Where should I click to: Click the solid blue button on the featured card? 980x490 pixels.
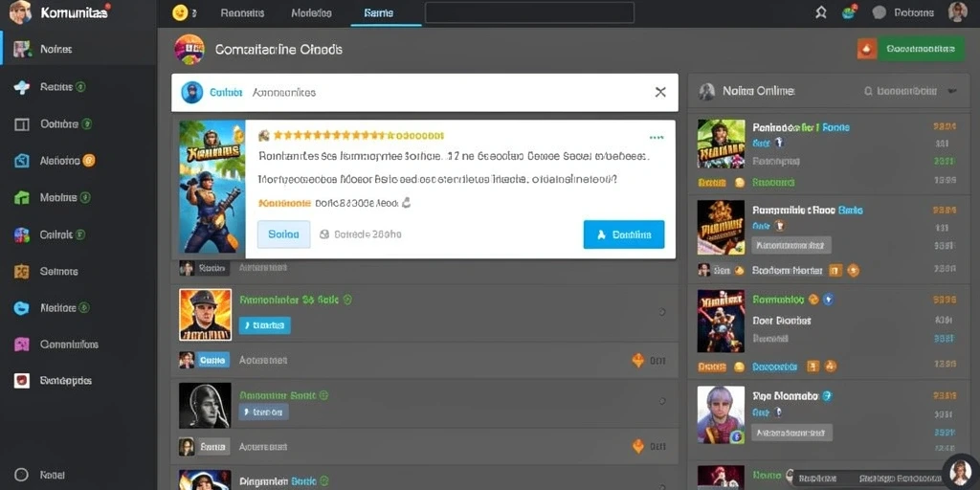[x=624, y=234]
